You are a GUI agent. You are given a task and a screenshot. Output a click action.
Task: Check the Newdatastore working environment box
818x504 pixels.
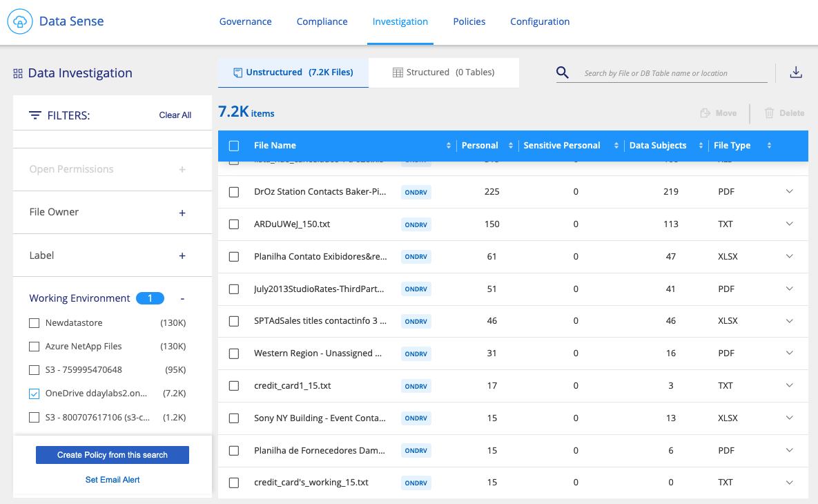(x=35, y=323)
